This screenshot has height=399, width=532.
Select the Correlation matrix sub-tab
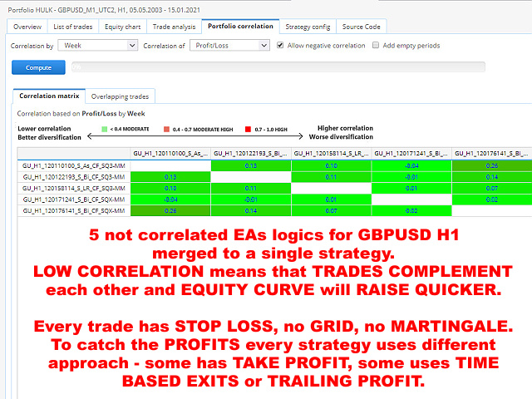(49, 96)
